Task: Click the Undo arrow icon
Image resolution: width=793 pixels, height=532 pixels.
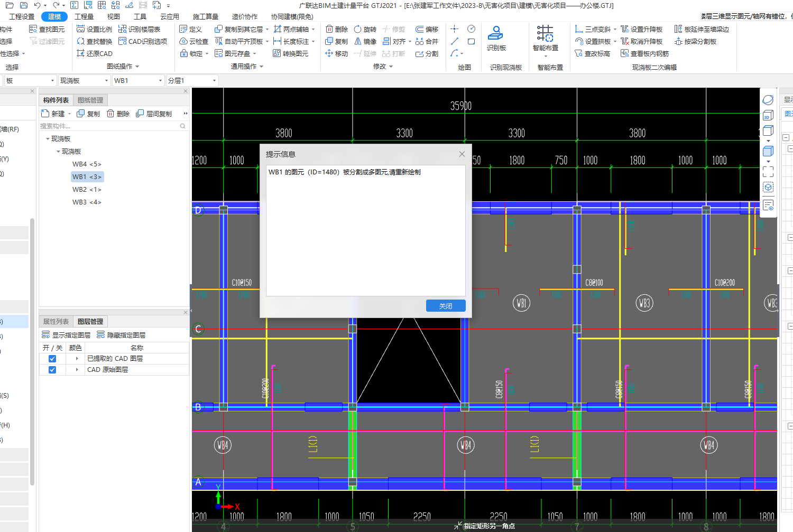Action: (37, 5)
